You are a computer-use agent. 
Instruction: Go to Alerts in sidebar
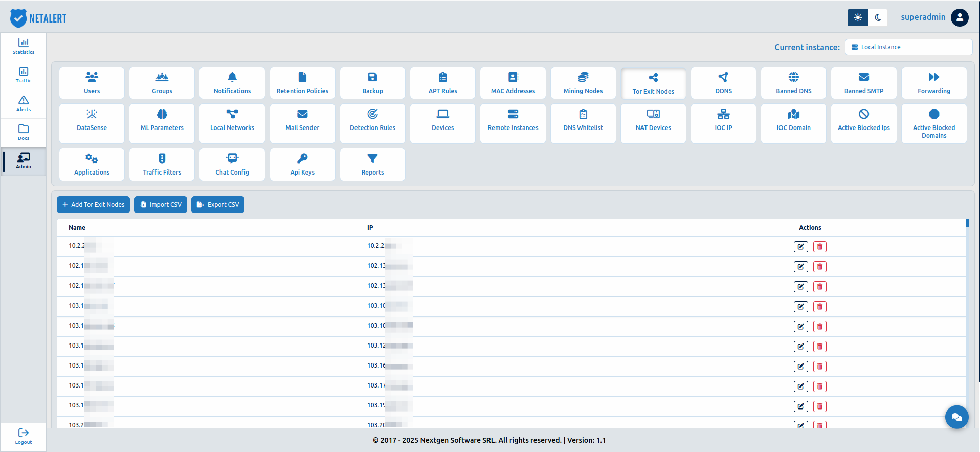[24, 104]
